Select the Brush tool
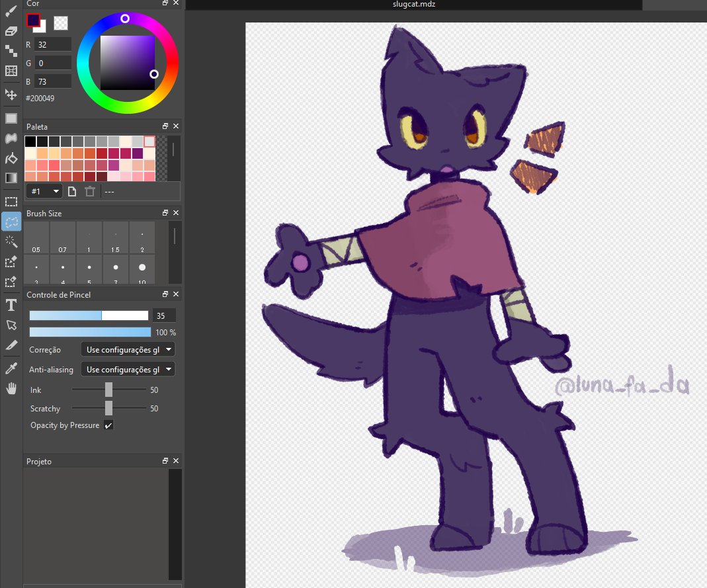707x588 pixels. tap(11, 11)
